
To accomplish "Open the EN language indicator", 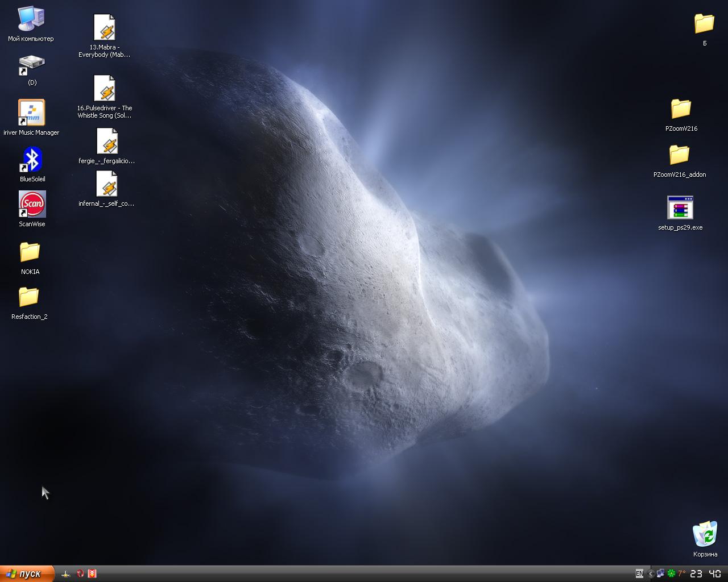I will coord(639,574).
